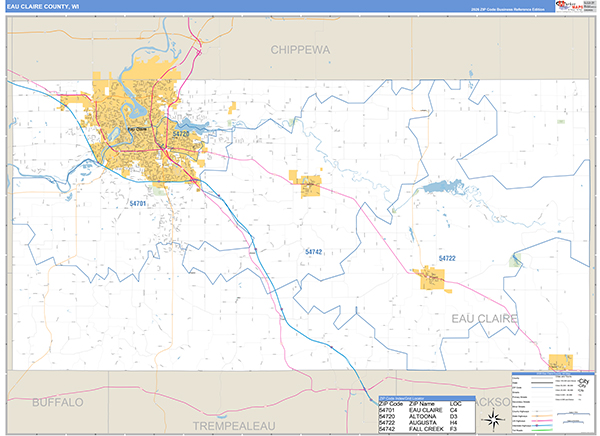Click the yellow town area in the southeast corner
The width and height of the screenshot is (600, 436).
pyautogui.click(x=561, y=361)
